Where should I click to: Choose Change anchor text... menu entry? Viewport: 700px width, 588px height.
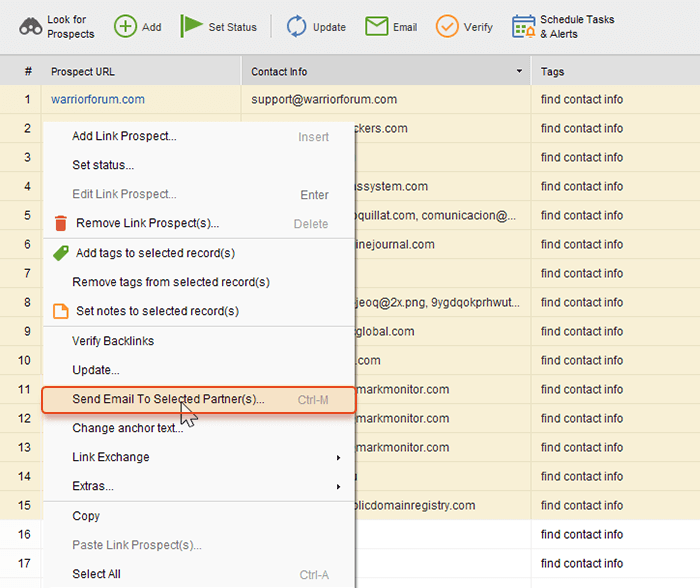pos(199,428)
